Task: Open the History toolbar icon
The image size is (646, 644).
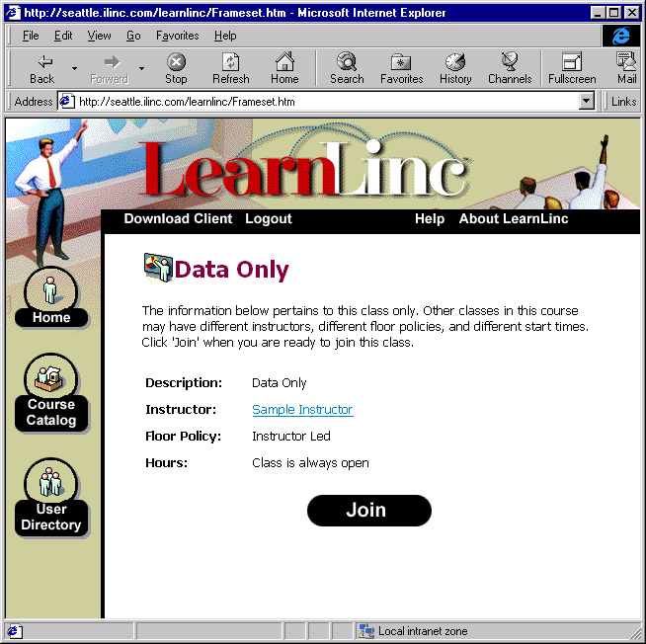Action: pyautogui.click(x=455, y=62)
